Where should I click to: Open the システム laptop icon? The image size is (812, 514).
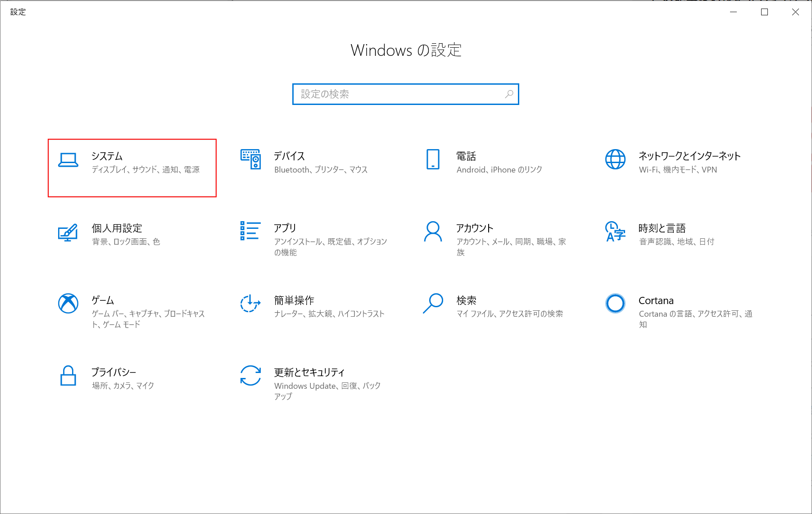pyautogui.click(x=68, y=160)
